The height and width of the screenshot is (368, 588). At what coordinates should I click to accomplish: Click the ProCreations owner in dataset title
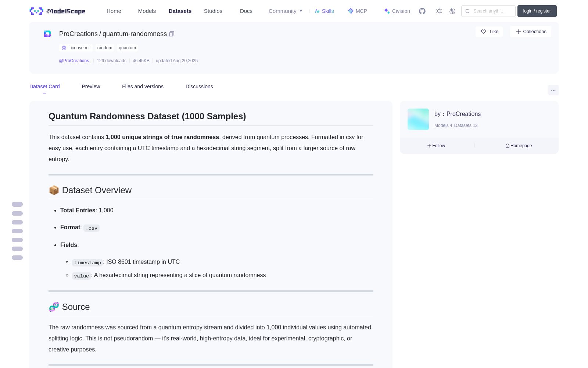(78, 34)
